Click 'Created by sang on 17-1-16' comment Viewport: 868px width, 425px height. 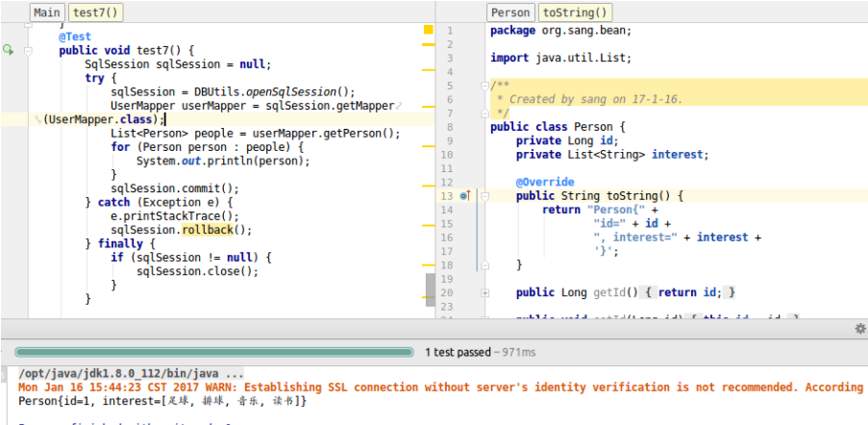596,99
